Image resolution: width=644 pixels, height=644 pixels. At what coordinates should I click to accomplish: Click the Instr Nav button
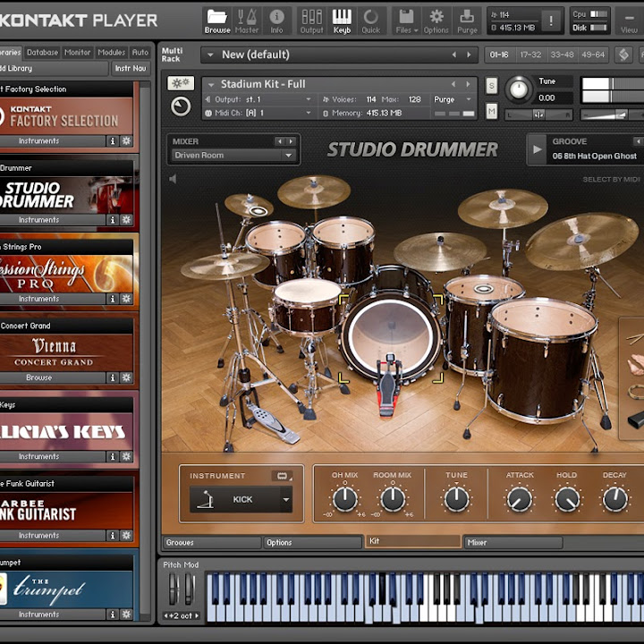click(131, 69)
